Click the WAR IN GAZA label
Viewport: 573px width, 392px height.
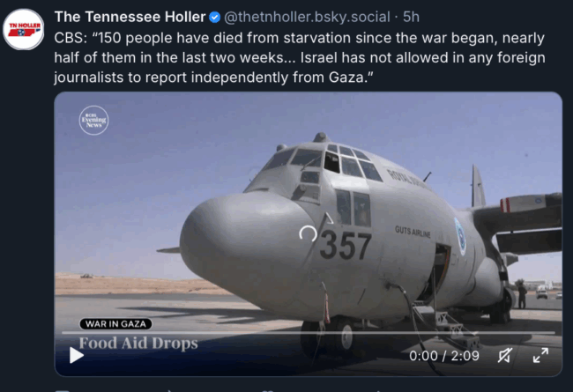click(115, 323)
